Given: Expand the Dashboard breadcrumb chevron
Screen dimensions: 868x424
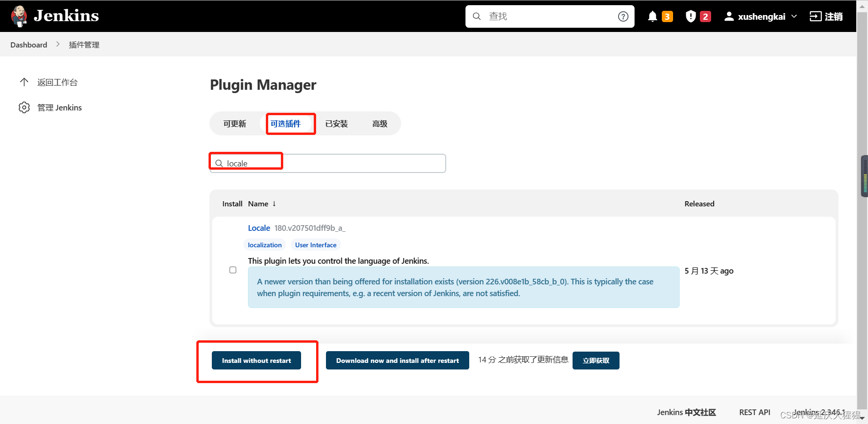Looking at the screenshot, I should click(x=58, y=44).
